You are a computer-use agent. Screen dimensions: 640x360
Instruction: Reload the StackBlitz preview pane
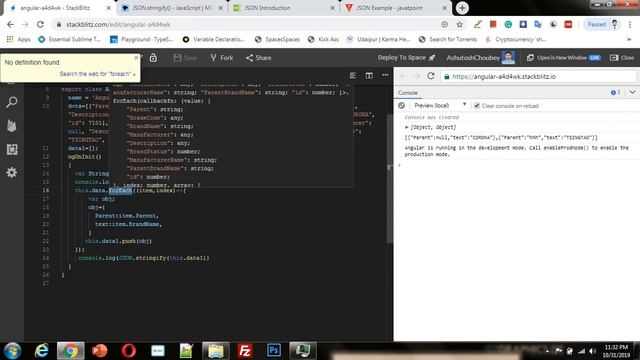(431, 76)
